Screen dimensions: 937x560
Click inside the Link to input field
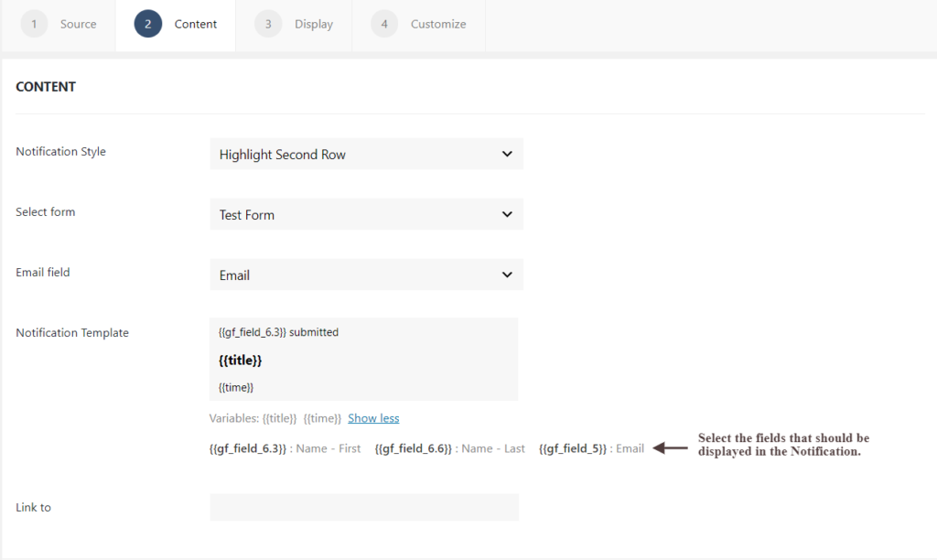point(364,507)
